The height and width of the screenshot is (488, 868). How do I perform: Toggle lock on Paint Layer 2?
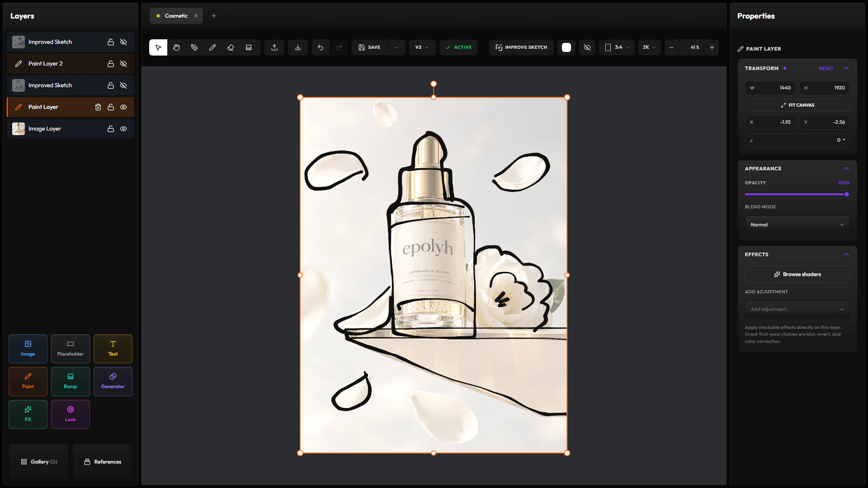coord(111,64)
